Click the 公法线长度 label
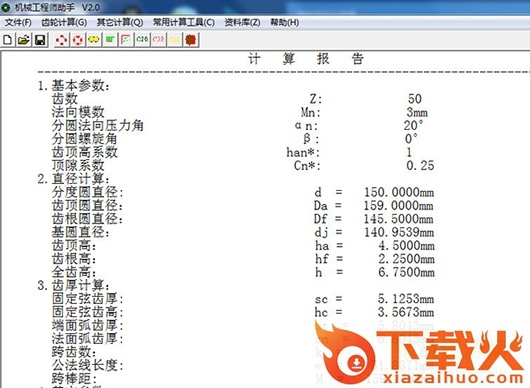 click(88, 365)
